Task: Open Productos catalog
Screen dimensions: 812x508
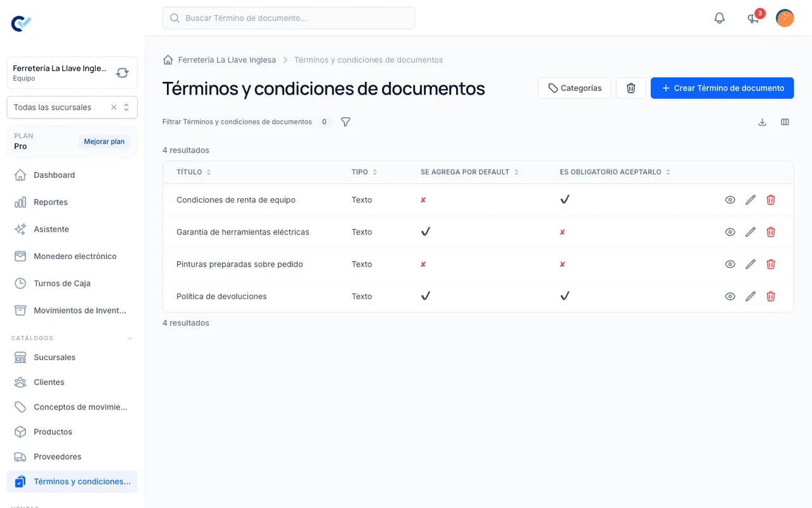Action: [x=72, y=432]
